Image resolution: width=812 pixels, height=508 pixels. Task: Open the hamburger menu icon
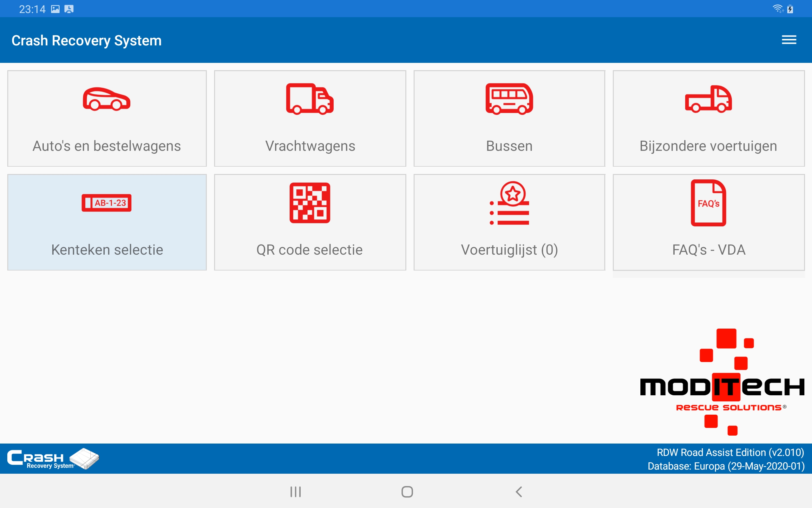(x=789, y=40)
